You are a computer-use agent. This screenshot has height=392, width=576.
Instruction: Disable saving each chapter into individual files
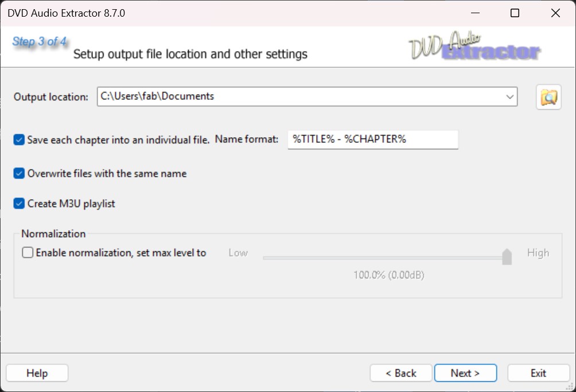click(x=18, y=139)
